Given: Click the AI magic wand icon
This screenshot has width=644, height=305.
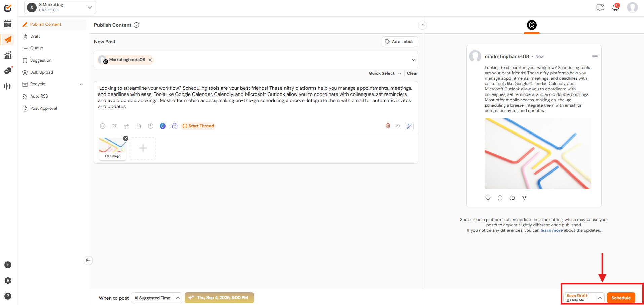Looking at the screenshot, I should tap(409, 126).
